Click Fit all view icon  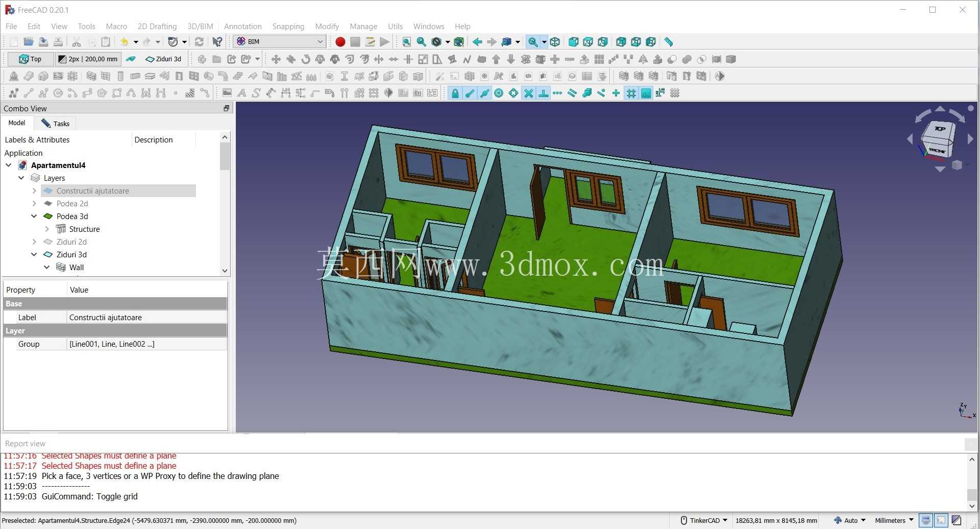407,42
